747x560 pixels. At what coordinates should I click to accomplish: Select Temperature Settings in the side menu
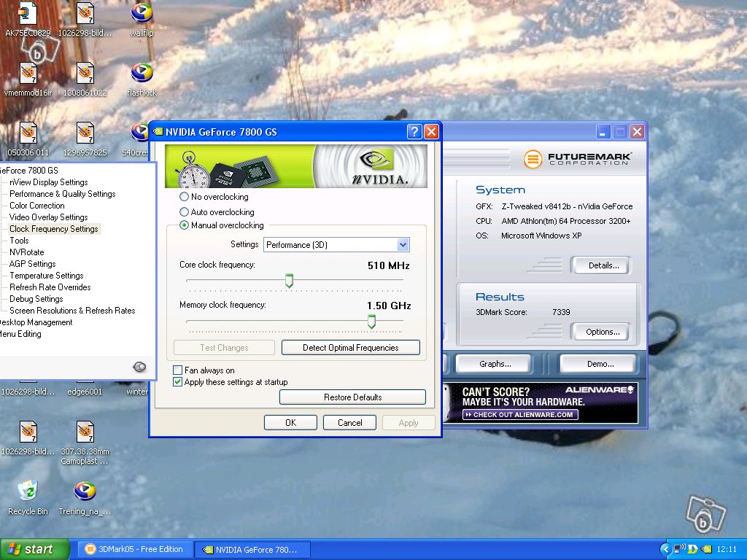pos(46,276)
